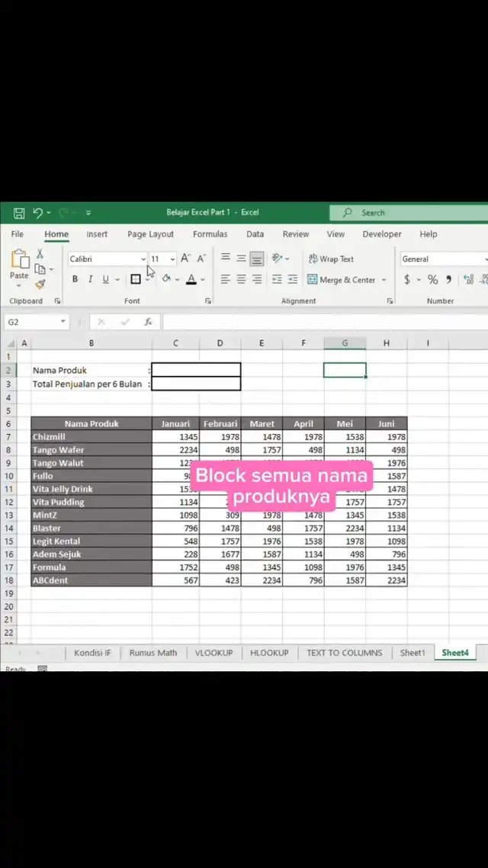Toggle Italic formatting
488x868 pixels.
[90, 279]
